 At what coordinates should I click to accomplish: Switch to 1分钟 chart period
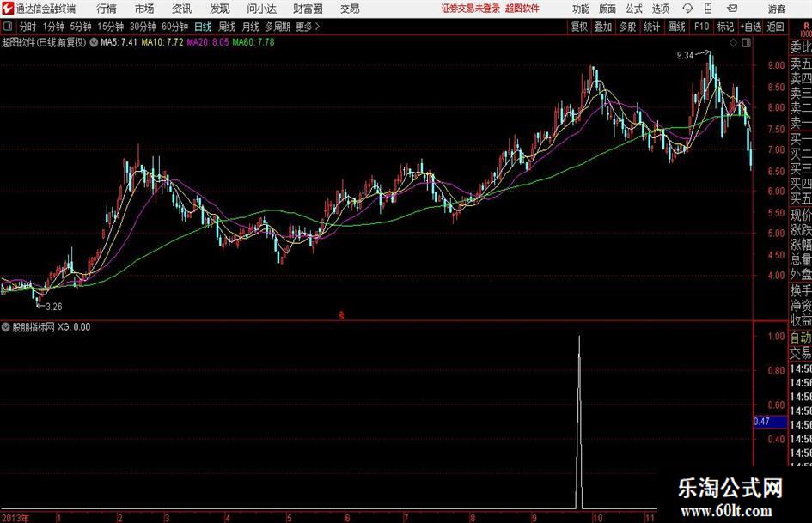tap(53, 27)
